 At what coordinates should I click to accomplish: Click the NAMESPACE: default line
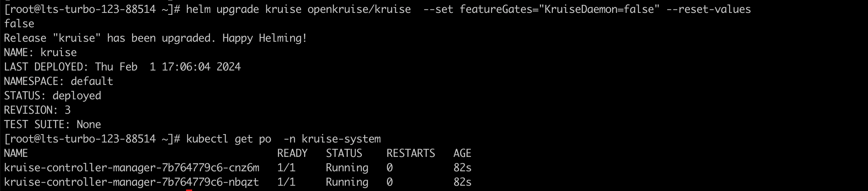[x=58, y=81]
